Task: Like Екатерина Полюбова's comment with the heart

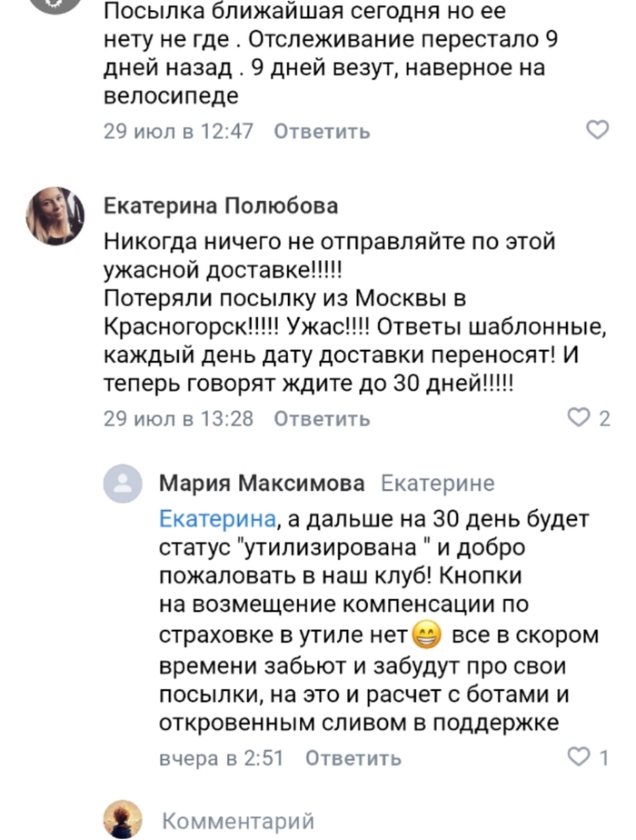Action: [579, 418]
